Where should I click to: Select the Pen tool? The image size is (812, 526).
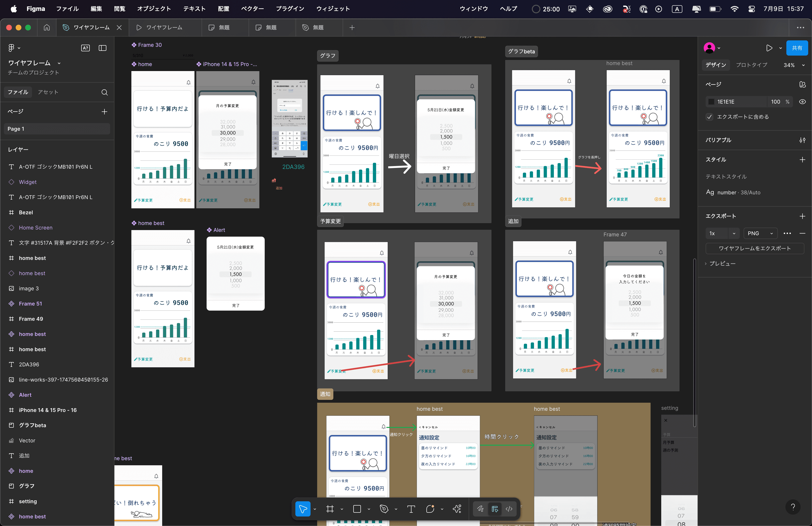384,509
